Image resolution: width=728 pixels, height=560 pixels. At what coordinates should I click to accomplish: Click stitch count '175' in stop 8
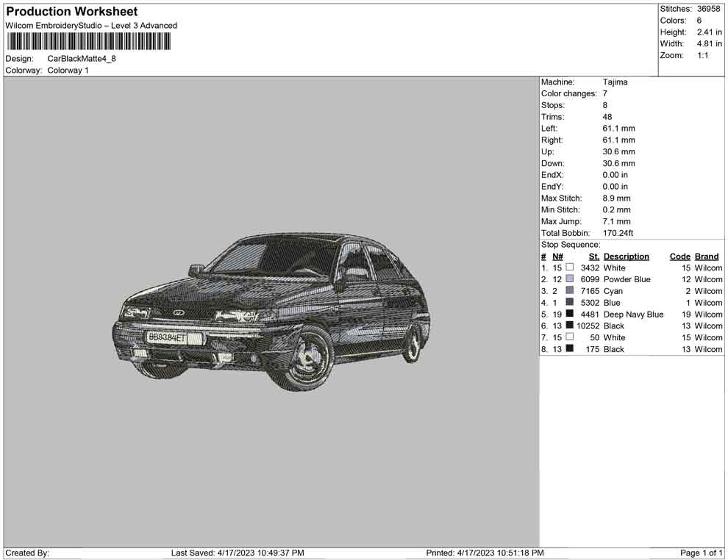click(x=593, y=349)
